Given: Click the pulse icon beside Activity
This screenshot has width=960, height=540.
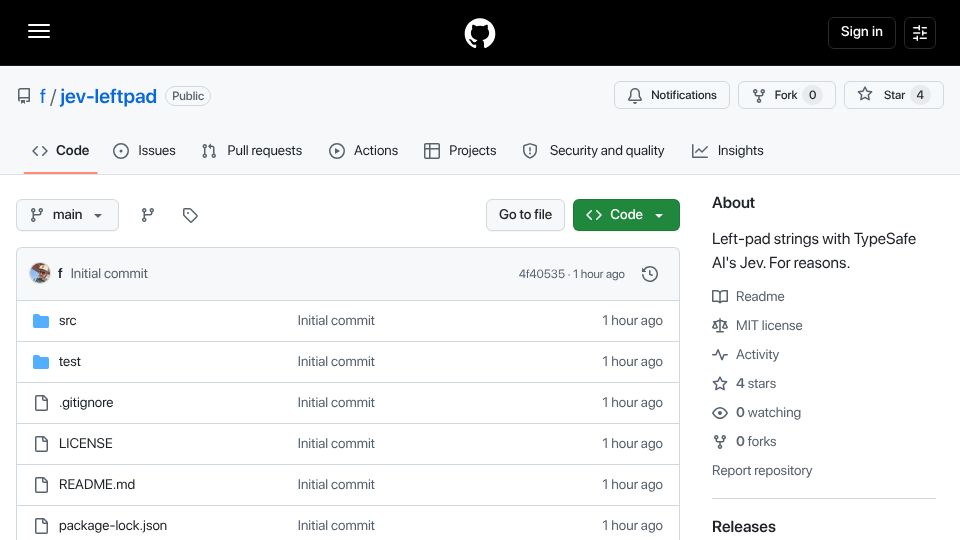Looking at the screenshot, I should click(720, 354).
